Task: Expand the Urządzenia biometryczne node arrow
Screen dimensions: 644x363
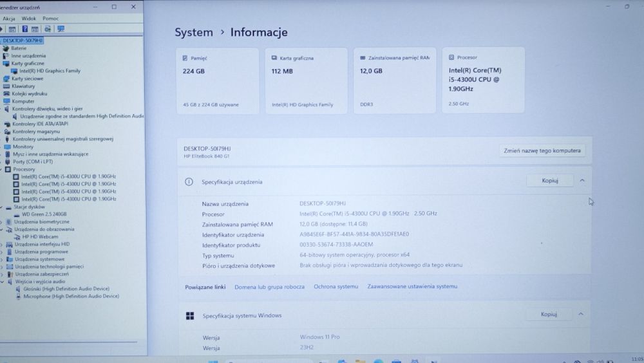Action: pos(2,222)
